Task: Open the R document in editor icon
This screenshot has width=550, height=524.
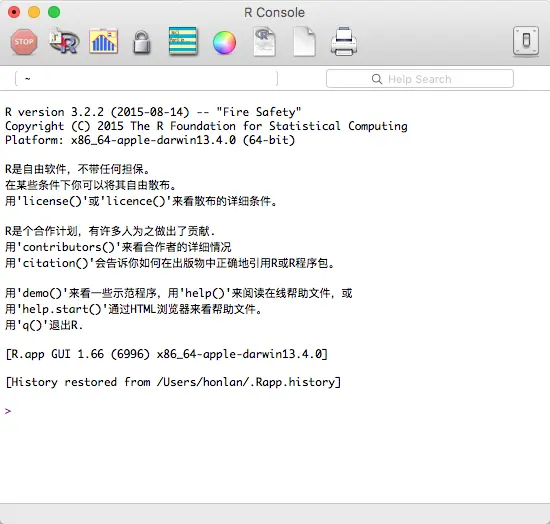Action: click(x=264, y=42)
